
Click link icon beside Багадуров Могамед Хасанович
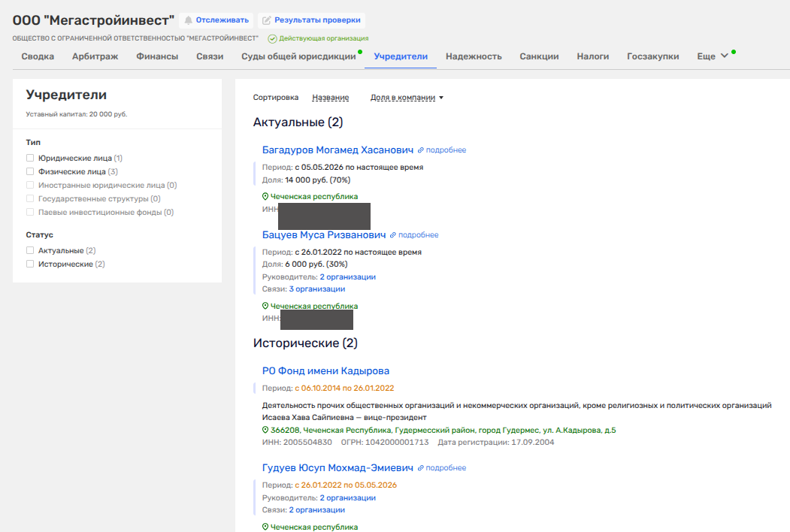pos(420,150)
